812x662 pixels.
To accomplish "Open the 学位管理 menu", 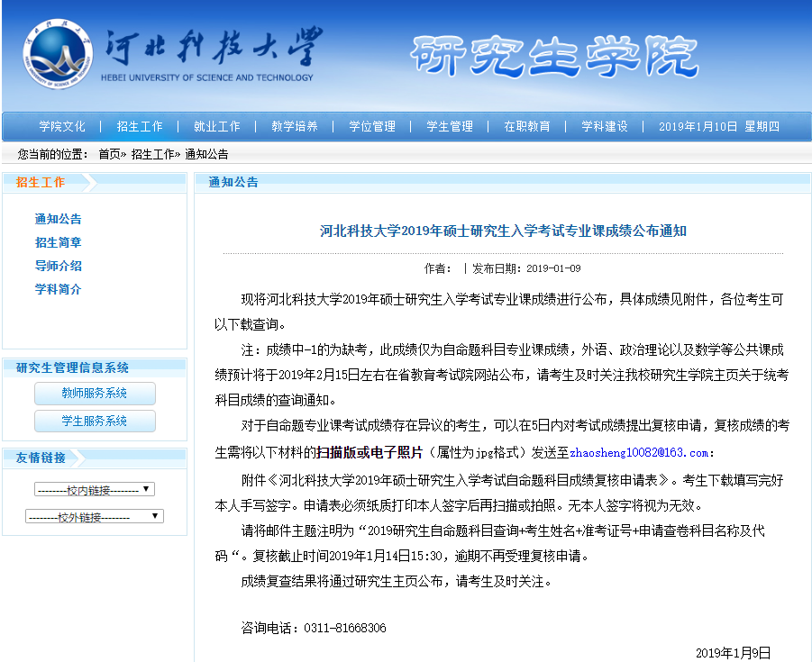I will click(x=372, y=126).
